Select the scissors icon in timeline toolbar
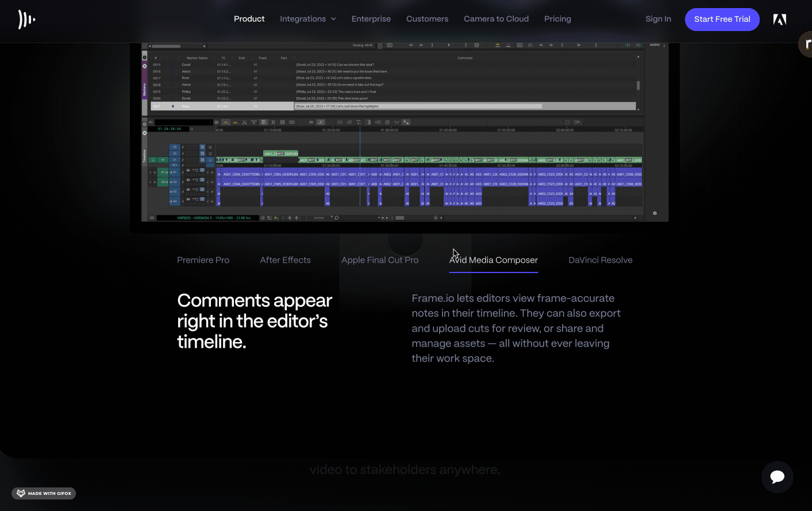 pyautogui.click(x=244, y=122)
